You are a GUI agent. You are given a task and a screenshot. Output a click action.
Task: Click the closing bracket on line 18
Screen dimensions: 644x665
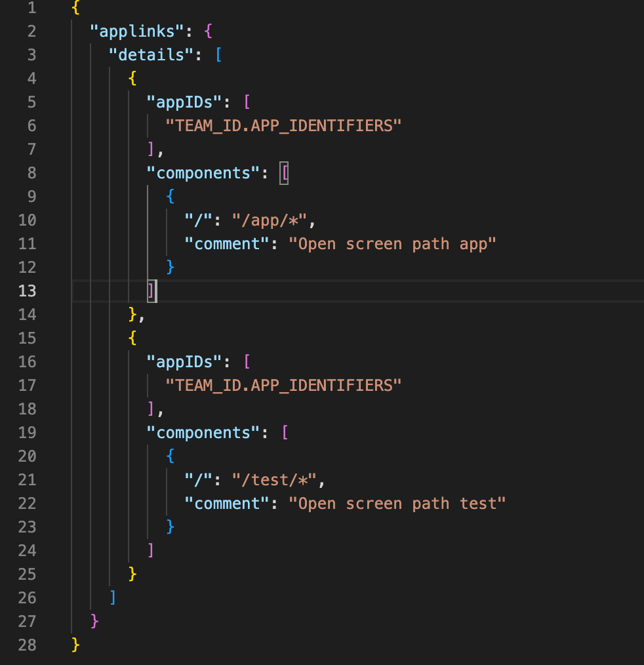pos(151,409)
